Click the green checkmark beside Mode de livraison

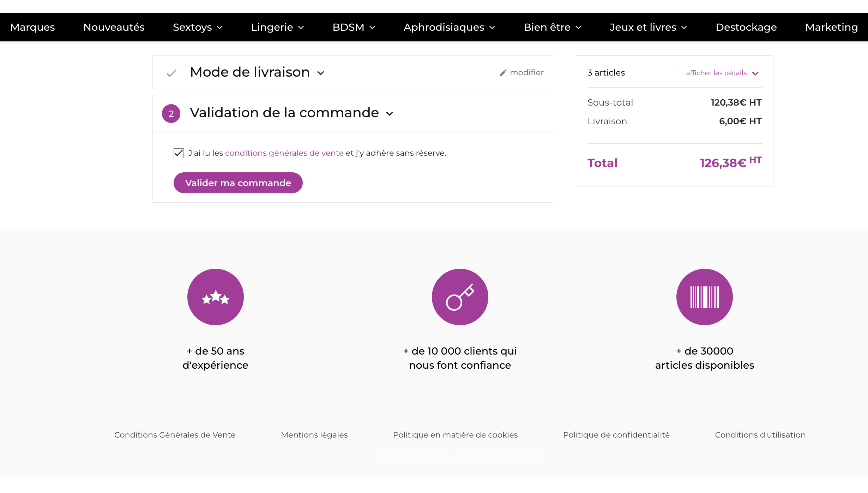coord(171,73)
